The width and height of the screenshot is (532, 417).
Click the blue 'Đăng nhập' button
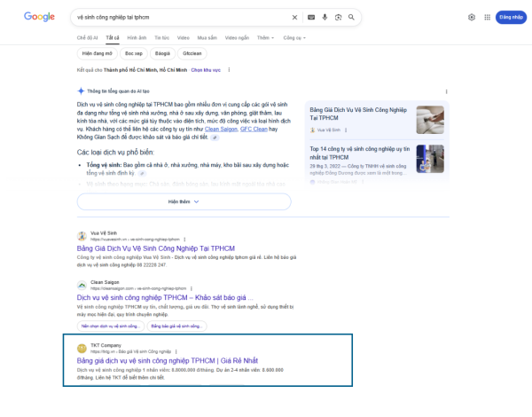511,17
